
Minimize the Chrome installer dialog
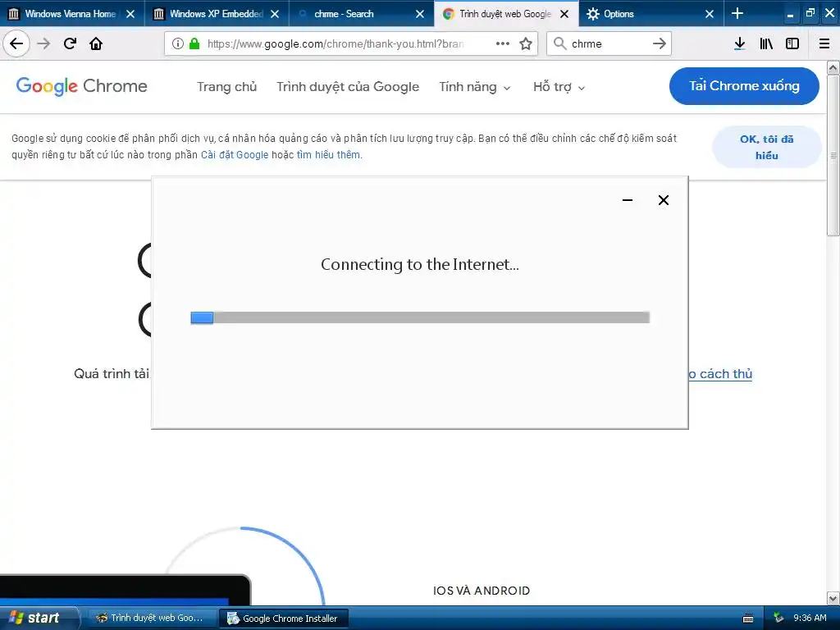pos(628,200)
